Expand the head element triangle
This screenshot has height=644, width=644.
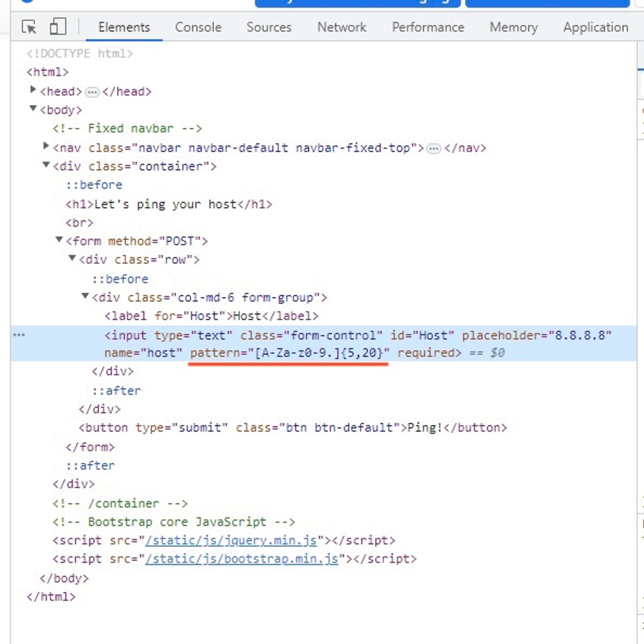(x=33, y=89)
